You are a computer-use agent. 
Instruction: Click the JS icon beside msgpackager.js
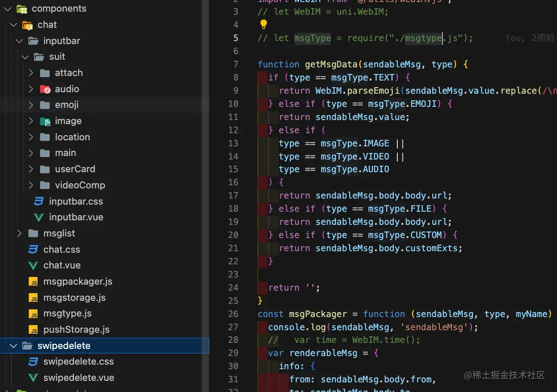33,282
